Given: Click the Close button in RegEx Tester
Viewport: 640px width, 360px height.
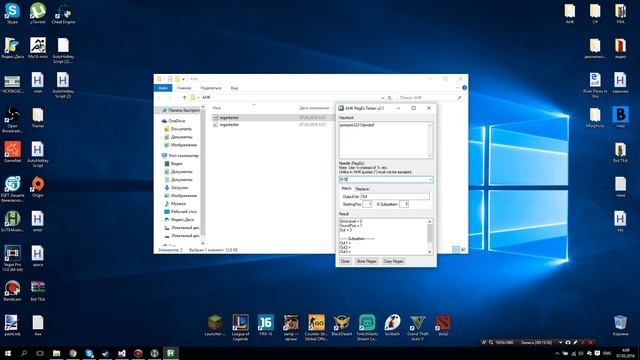Looking at the screenshot, I should (x=345, y=261).
